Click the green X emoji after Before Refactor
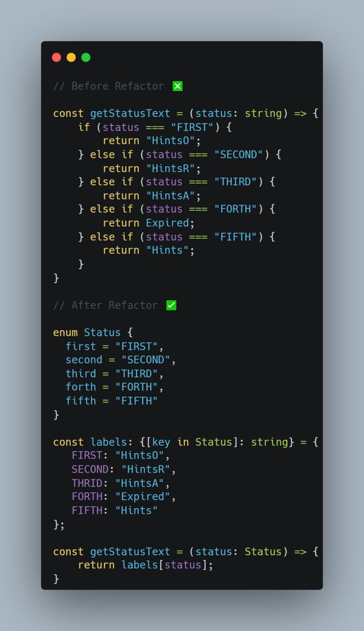Screen dimensions: 364x631 [x=178, y=86]
